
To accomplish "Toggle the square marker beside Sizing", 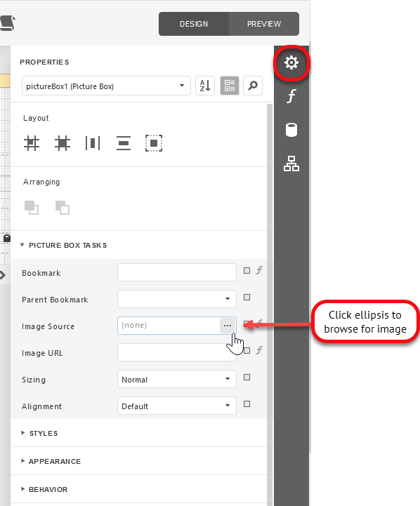I will click(247, 378).
